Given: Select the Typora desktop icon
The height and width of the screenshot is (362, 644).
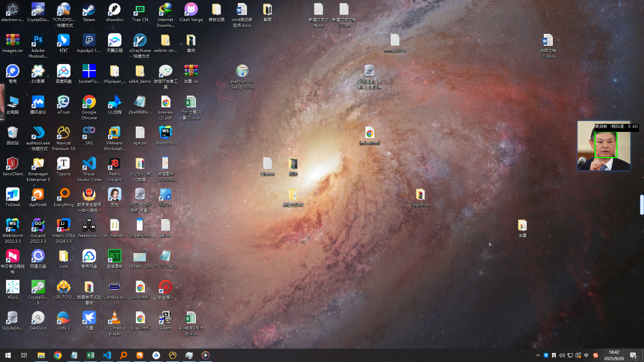Looking at the screenshot, I should [x=63, y=166].
